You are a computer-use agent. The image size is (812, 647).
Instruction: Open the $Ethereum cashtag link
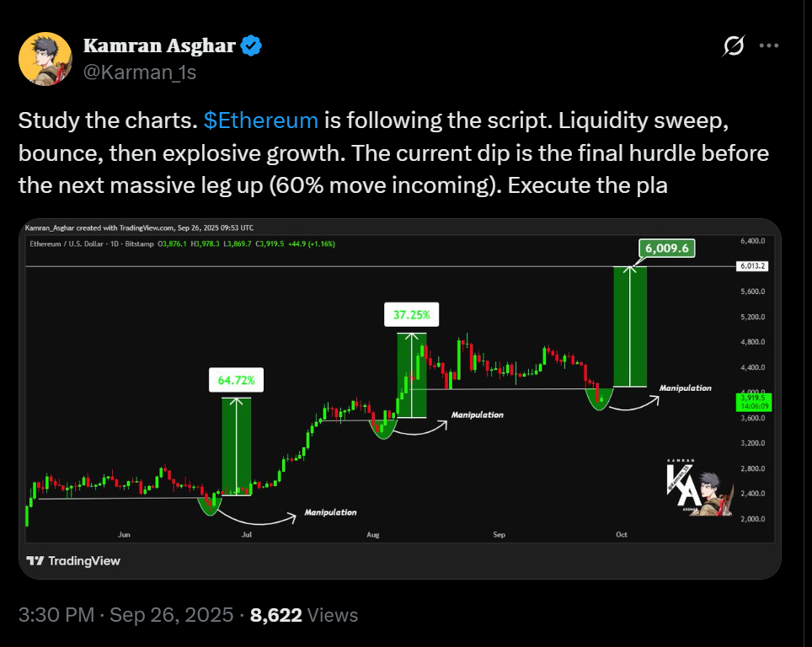pyautogui.click(x=260, y=120)
